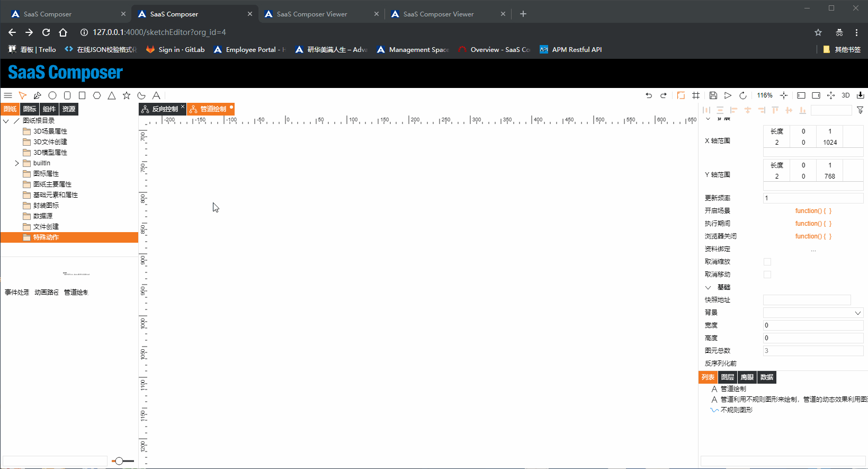Click the thumbnail size slider handle
This screenshot has height=469, width=868.
coord(119,461)
